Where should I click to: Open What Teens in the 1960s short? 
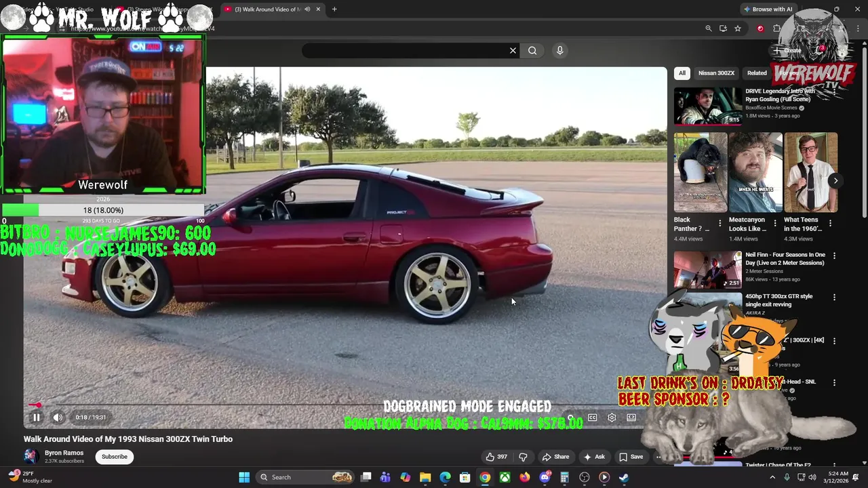811,172
